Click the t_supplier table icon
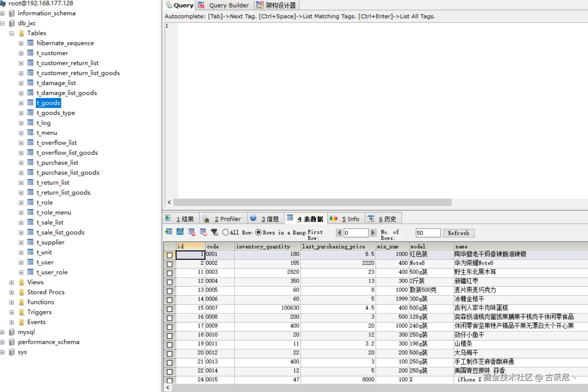Image resolution: width=588 pixels, height=392 pixels. [31, 242]
